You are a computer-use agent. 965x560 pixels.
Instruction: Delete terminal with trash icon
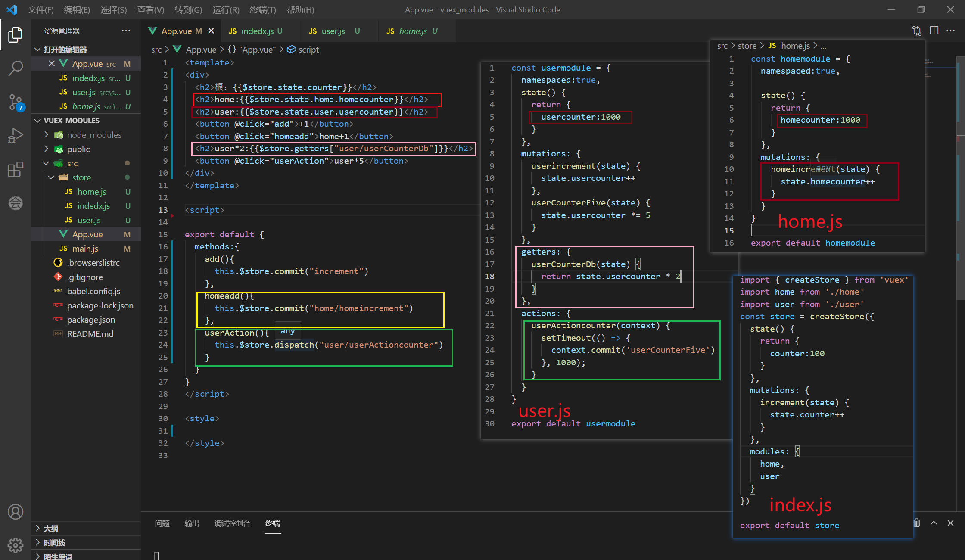click(x=917, y=523)
